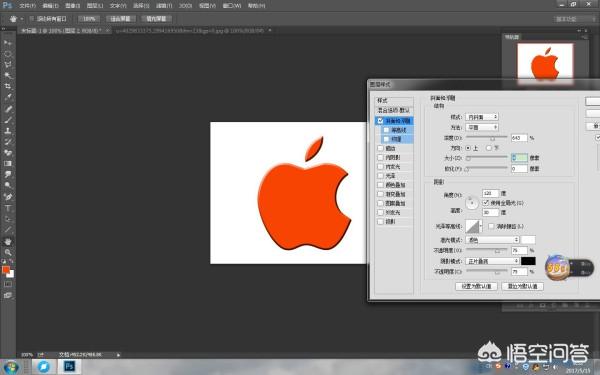Select the Path Selection tool

point(8,219)
